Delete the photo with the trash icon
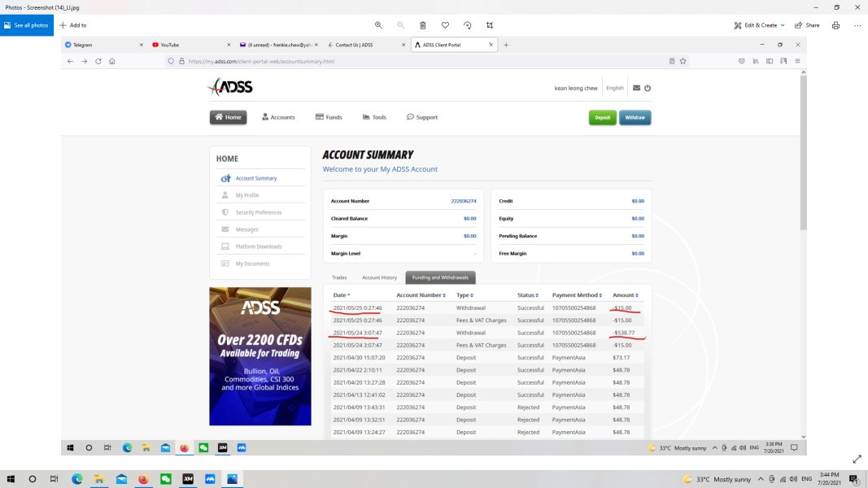This screenshot has width=868, height=488. (x=423, y=25)
